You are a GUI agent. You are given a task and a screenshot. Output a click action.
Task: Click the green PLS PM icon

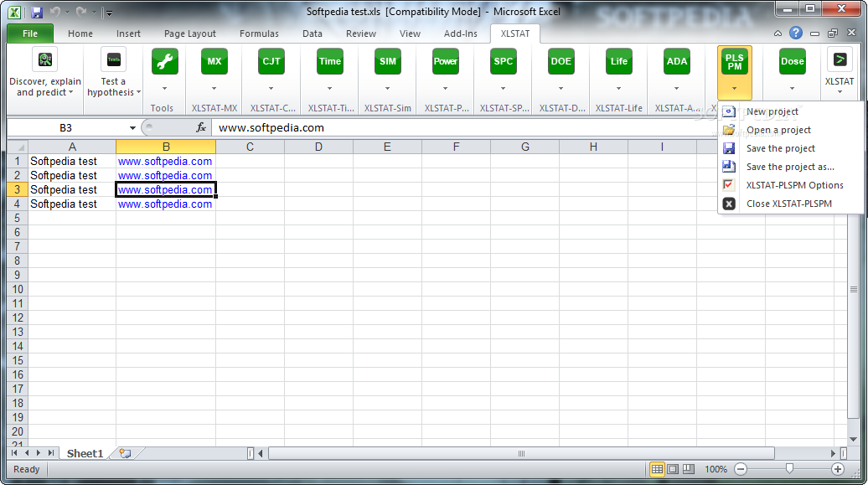[x=735, y=62]
